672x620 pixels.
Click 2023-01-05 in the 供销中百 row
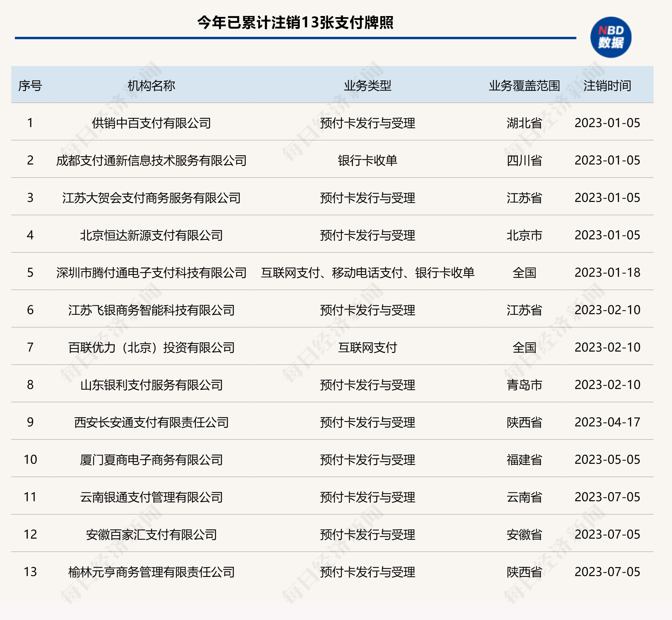coord(607,123)
